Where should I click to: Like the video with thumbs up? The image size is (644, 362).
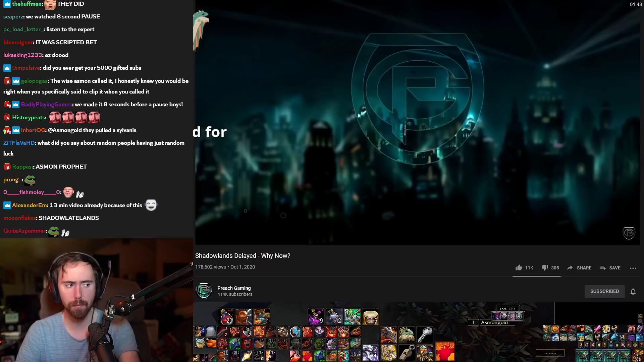coord(519,267)
